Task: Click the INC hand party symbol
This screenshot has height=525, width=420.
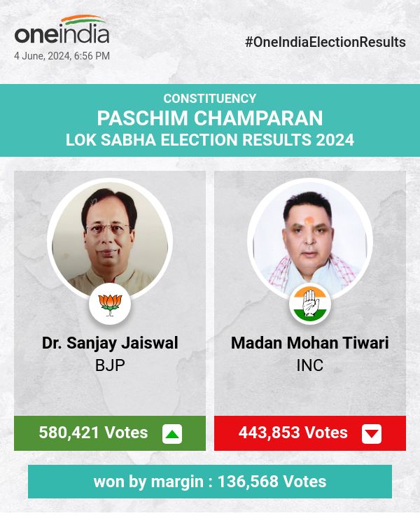Action: [x=310, y=304]
